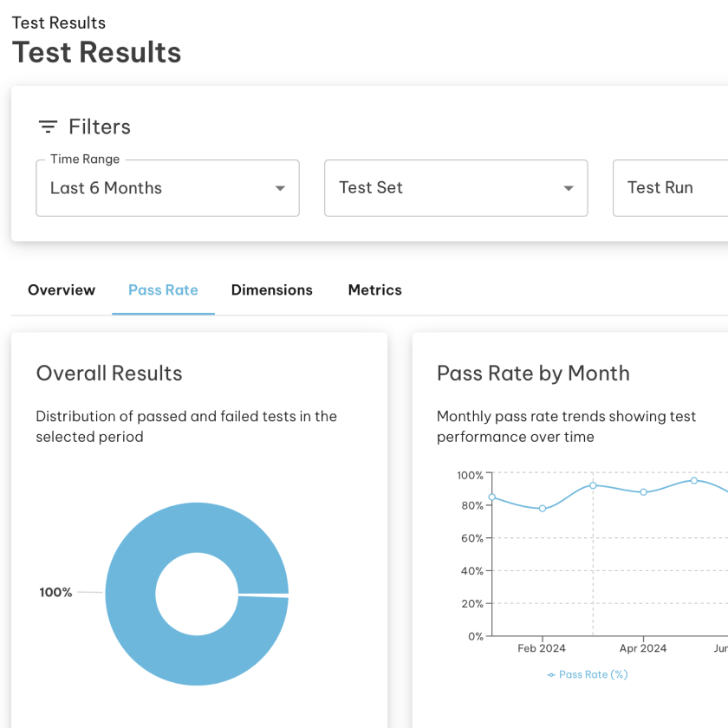Click the 40% y-axis label
Viewport: 728px width, 728px height.
point(472,571)
